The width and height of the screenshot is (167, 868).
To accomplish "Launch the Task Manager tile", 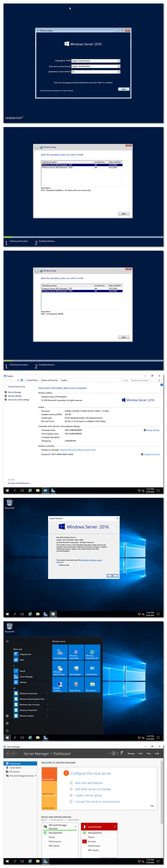I will tap(76, 668).
